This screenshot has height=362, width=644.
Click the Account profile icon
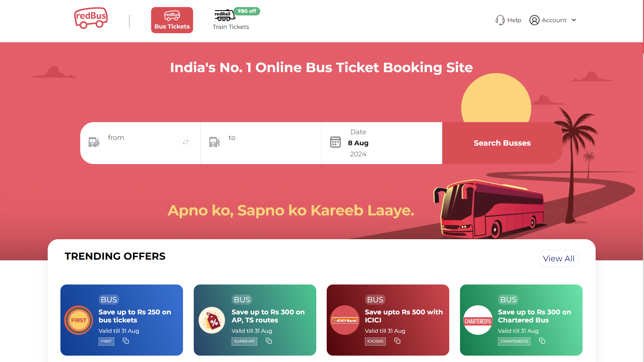point(534,20)
